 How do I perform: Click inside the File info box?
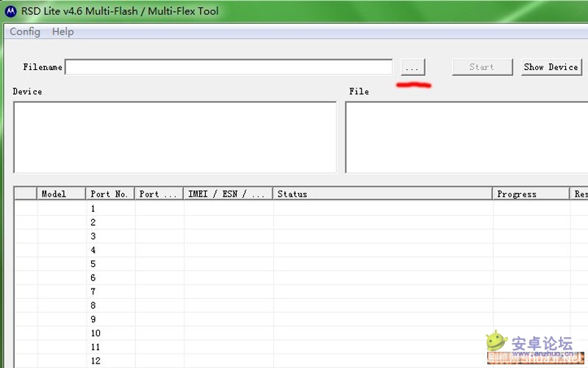pyautogui.click(x=466, y=138)
